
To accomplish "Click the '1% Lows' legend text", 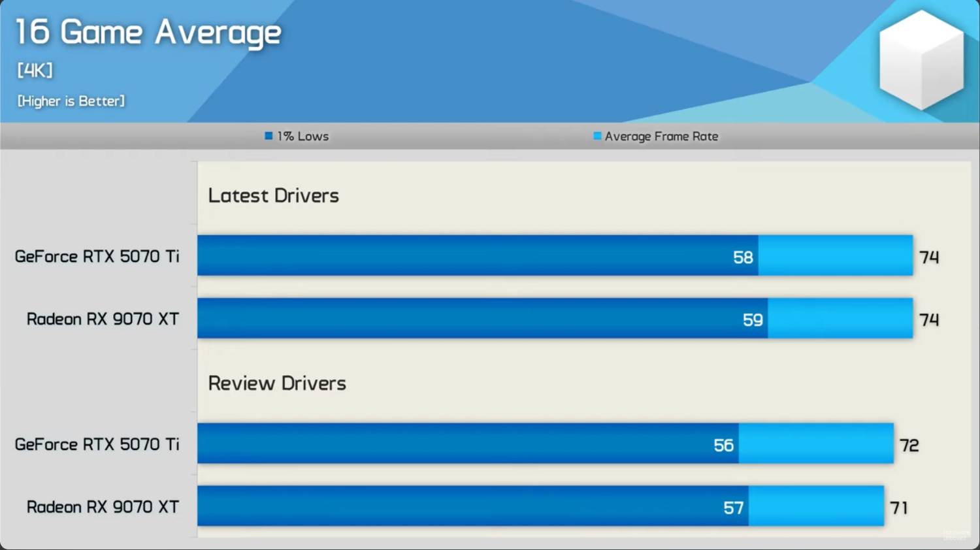I will click(x=303, y=136).
